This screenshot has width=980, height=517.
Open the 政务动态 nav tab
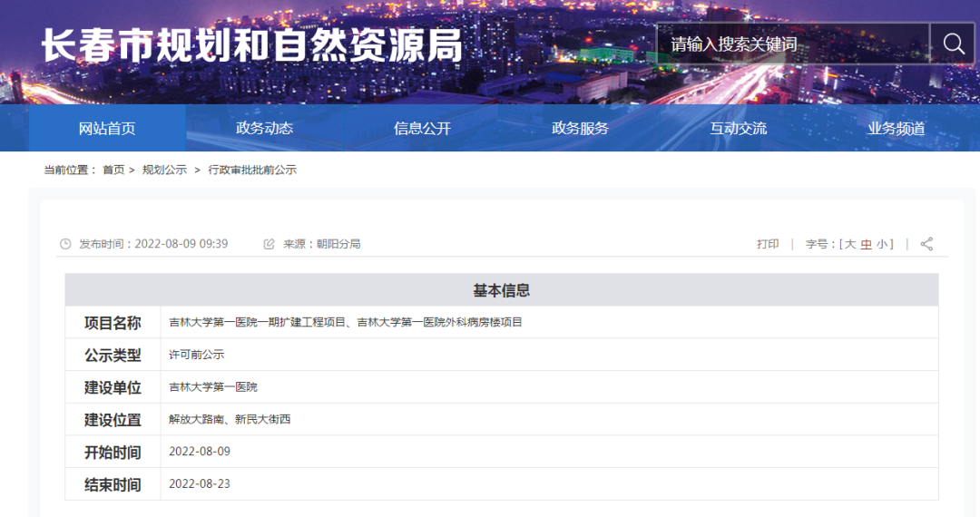pyautogui.click(x=264, y=128)
